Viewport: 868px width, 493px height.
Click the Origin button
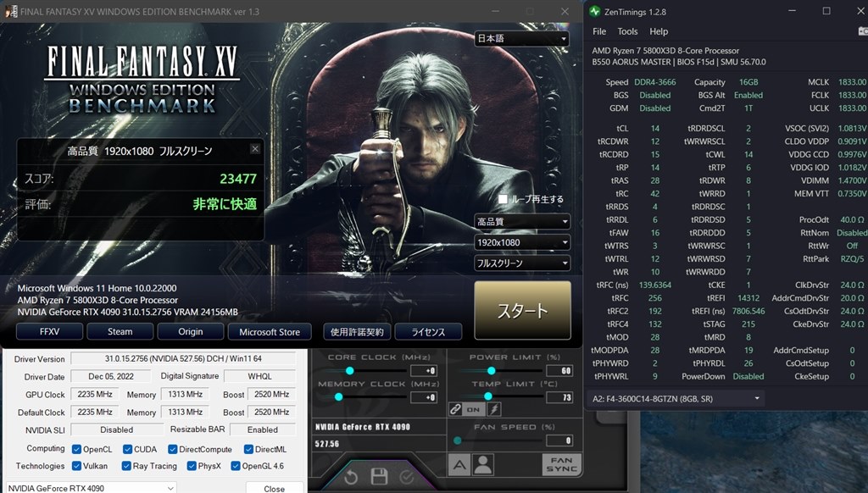pyautogui.click(x=191, y=331)
